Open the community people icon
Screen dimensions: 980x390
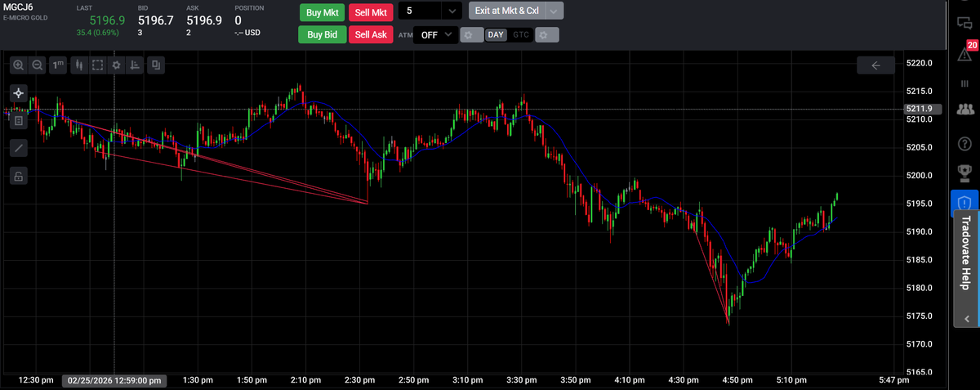[965, 109]
